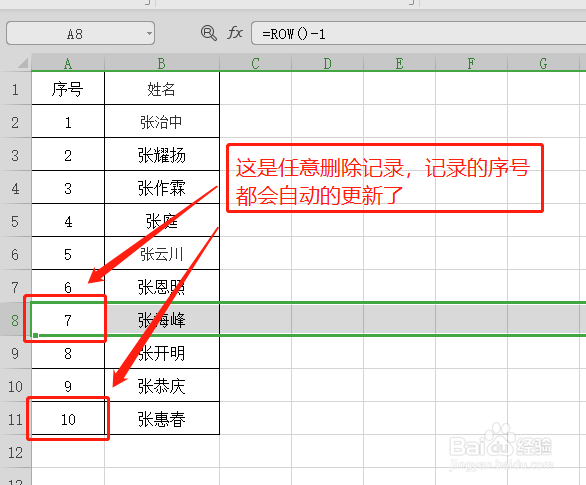Select column B header
The height and width of the screenshot is (485, 586).
pos(161,63)
